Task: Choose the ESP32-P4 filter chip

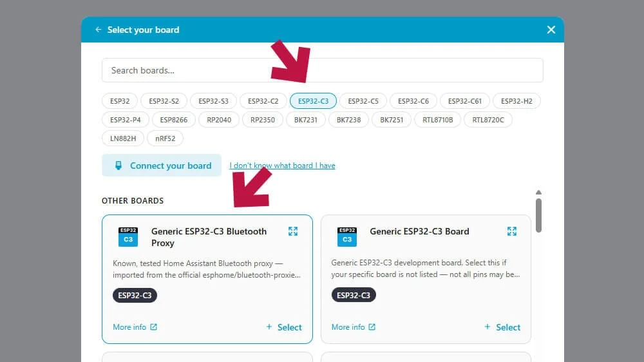Action: [x=126, y=120]
